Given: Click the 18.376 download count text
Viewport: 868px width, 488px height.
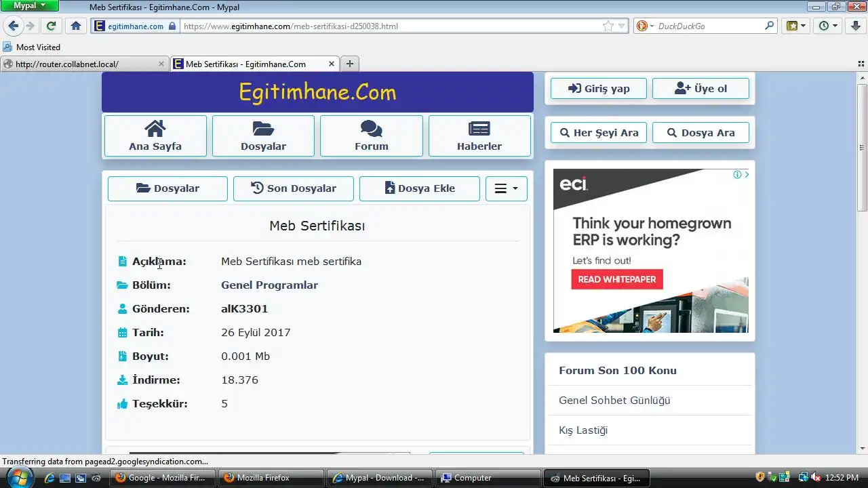Looking at the screenshot, I should tap(239, 380).
